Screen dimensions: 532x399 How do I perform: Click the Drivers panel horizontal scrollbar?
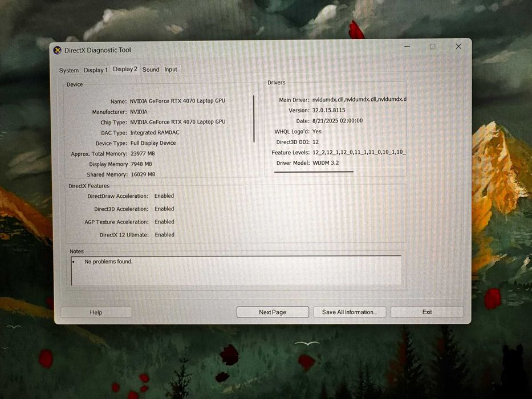point(314,172)
